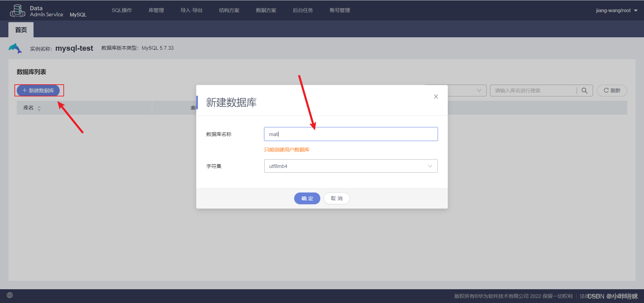644x303 pixels.
Task: Click the MySQL dolphin instance icon
Action: [x=15, y=48]
